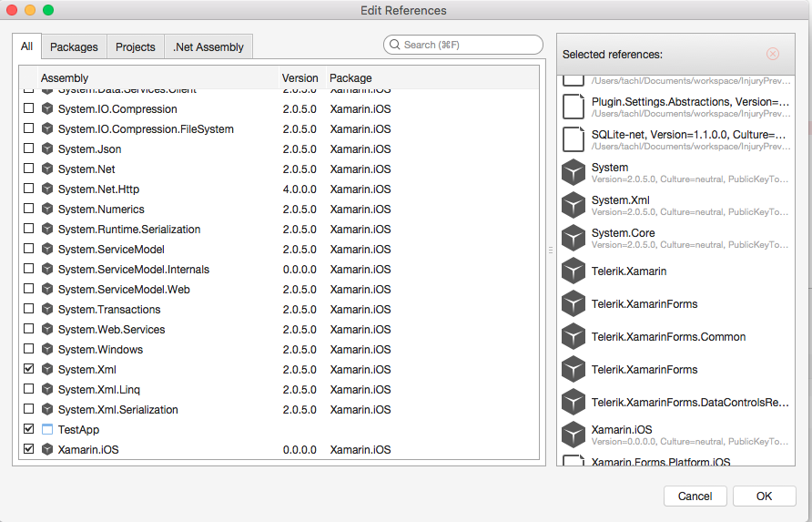Remove selected reference with red X icon
Viewport: 812px width, 522px height.
[773, 54]
